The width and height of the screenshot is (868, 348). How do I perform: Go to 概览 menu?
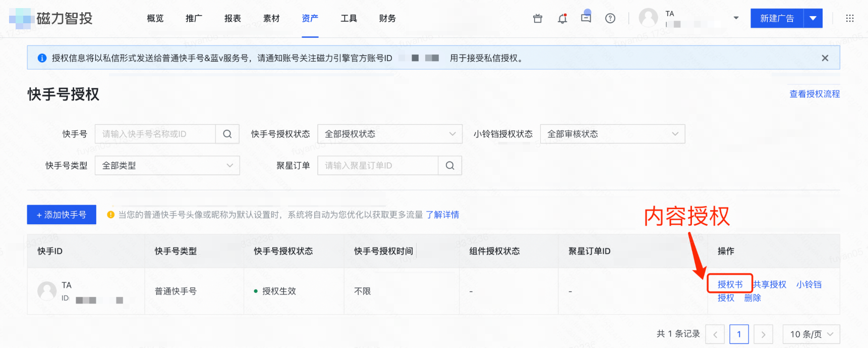(155, 19)
